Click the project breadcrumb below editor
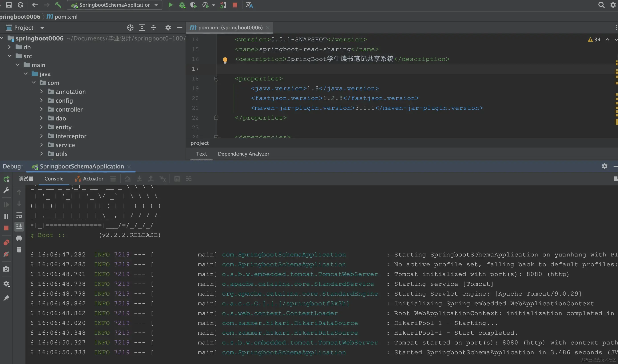618x364 pixels. [x=199, y=143]
